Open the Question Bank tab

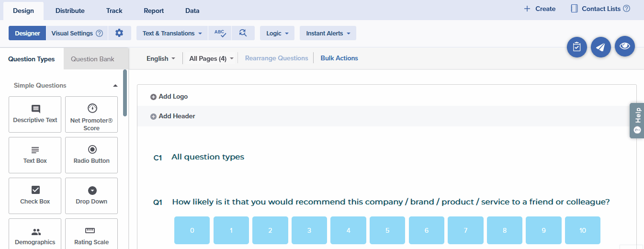click(x=92, y=59)
